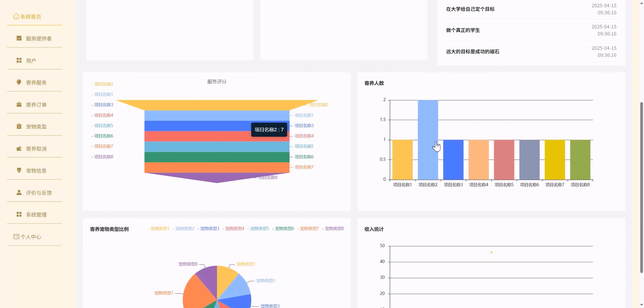The image size is (644, 308).
Task: Toggle 项目名称2 in the funnel chart's left legend
Action: coord(103,84)
